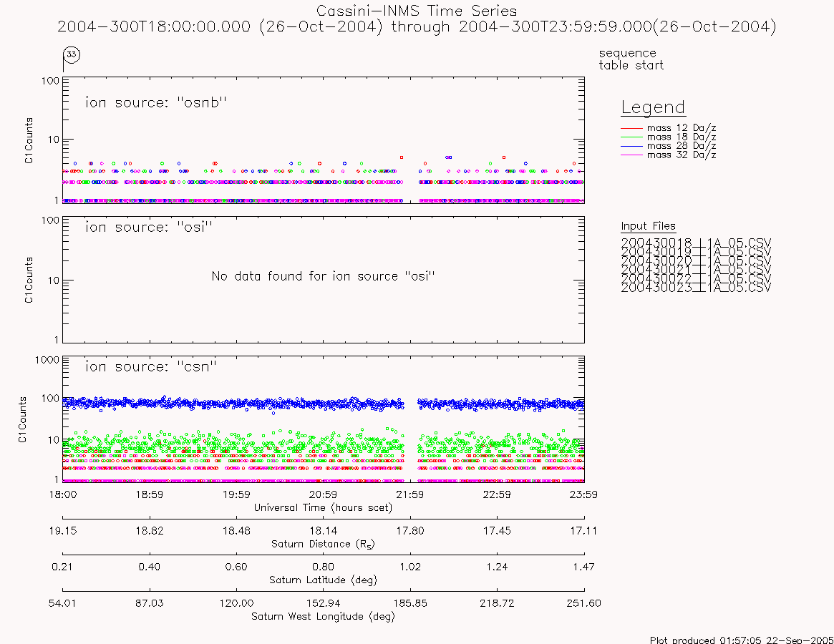Click the 1.47 latitude value

click(x=583, y=567)
